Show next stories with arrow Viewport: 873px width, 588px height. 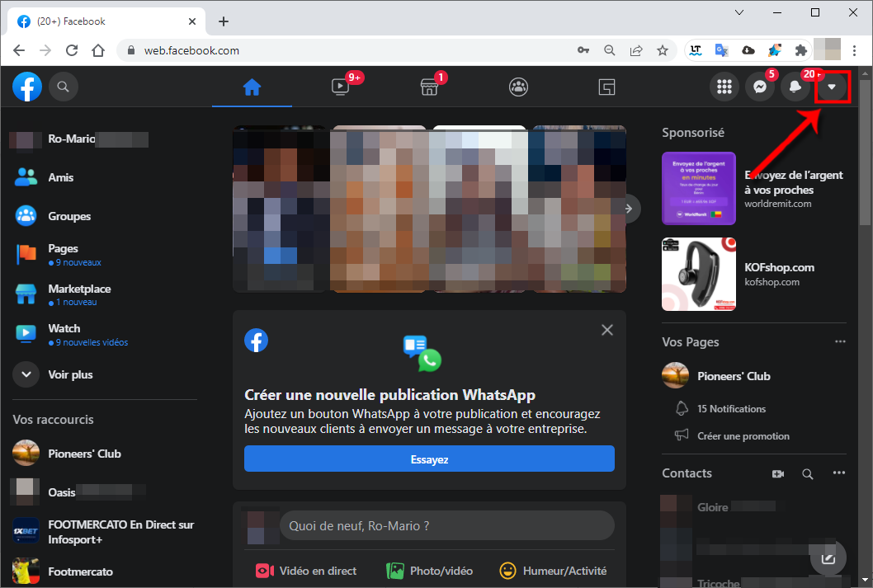pos(629,209)
